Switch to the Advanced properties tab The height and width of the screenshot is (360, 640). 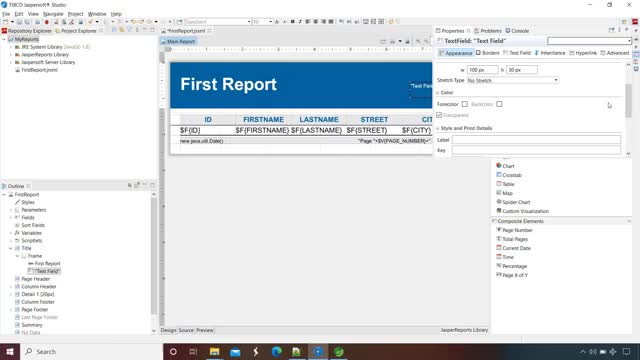point(615,53)
